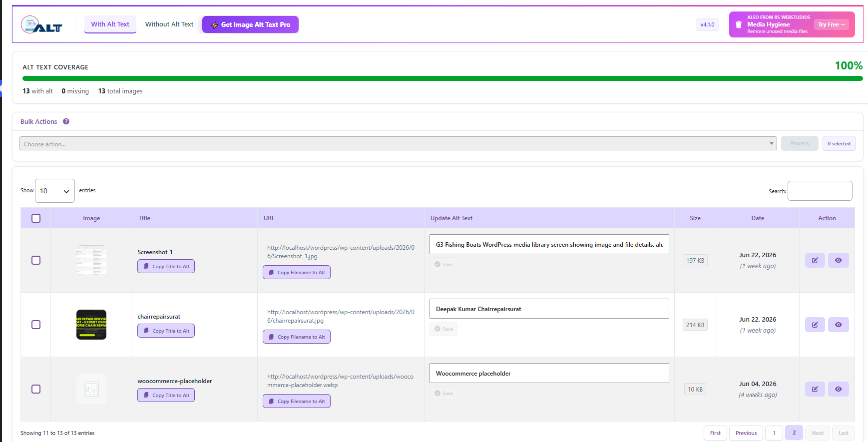Click the 10 KB size badge
Image resolution: width=868 pixels, height=442 pixels.
click(x=695, y=389)
